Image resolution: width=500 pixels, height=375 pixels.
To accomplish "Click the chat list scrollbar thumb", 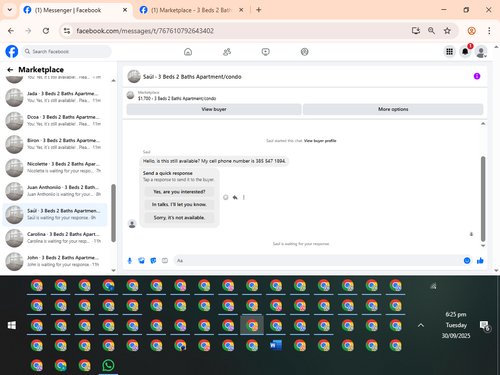I will [x=113, y=213].
